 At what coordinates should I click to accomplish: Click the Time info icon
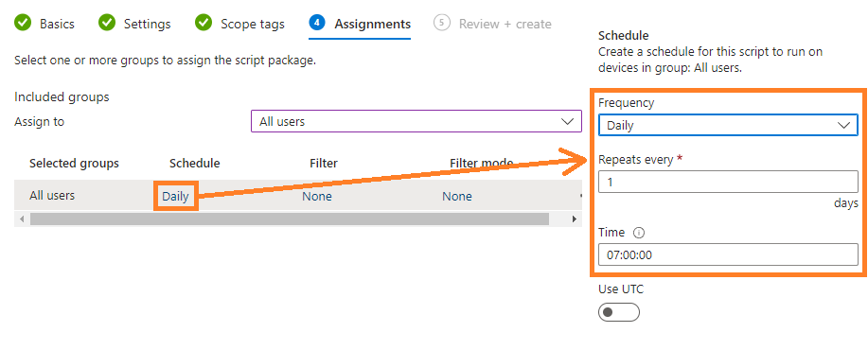click(x=638, y=233)
